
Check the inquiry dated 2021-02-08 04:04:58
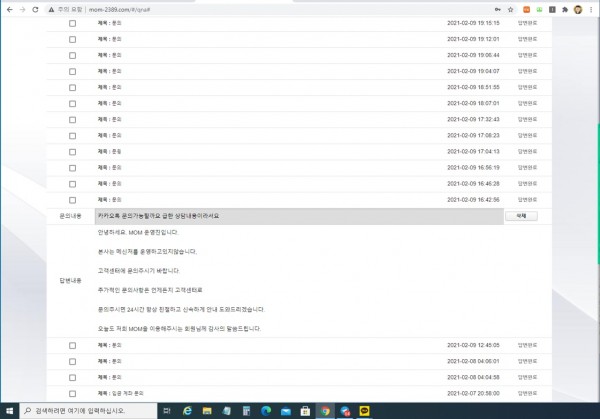point(72,378)
